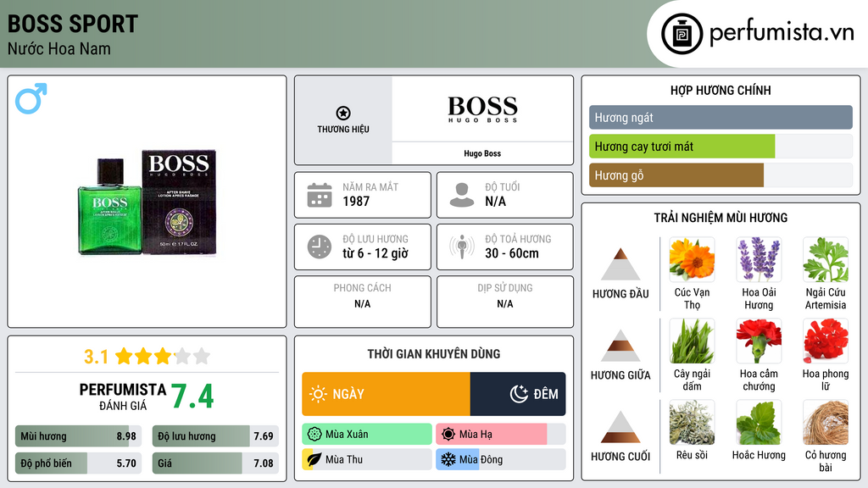Click the Hương đầu pyramid icon
This screenshot has height=488, width=868.
620,264
